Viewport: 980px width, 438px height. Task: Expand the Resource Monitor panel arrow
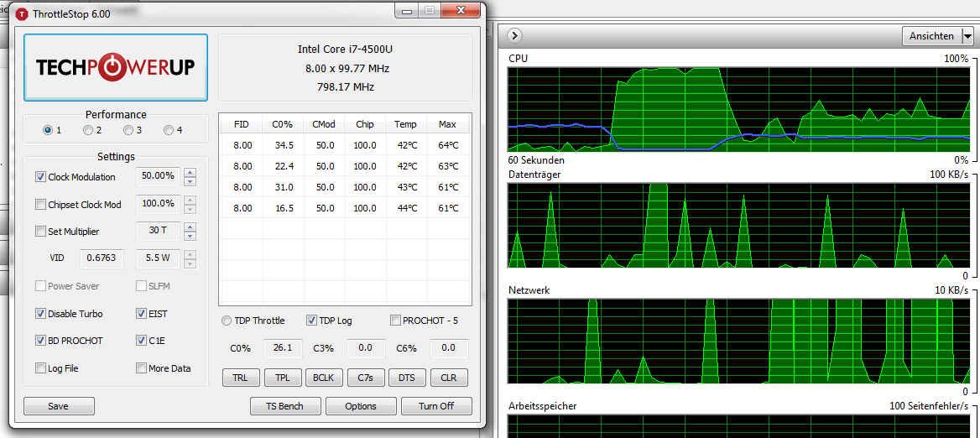pyautogui.click(x=514, y=35)
